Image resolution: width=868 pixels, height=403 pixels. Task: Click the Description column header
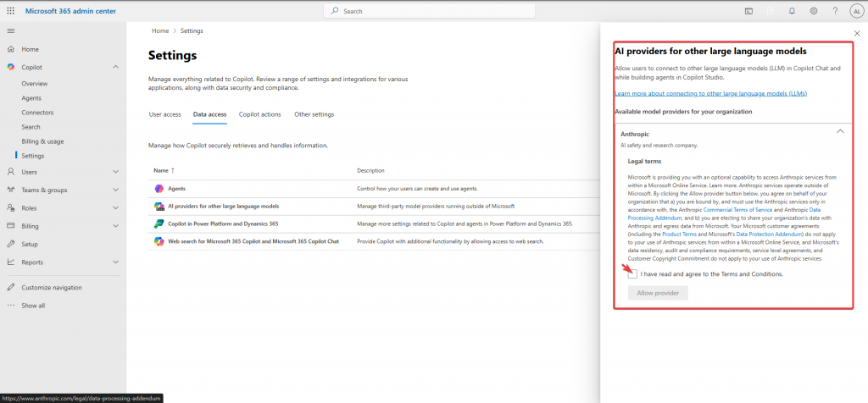370,171
